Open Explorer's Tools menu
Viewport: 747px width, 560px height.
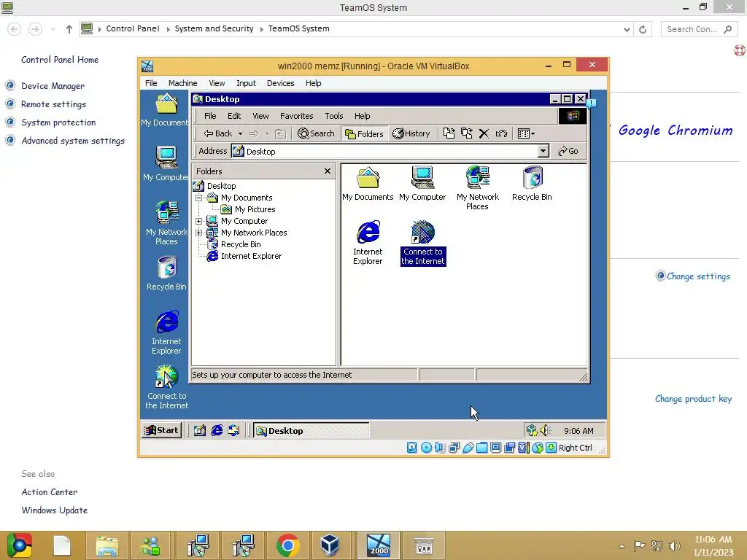(333, 116)
